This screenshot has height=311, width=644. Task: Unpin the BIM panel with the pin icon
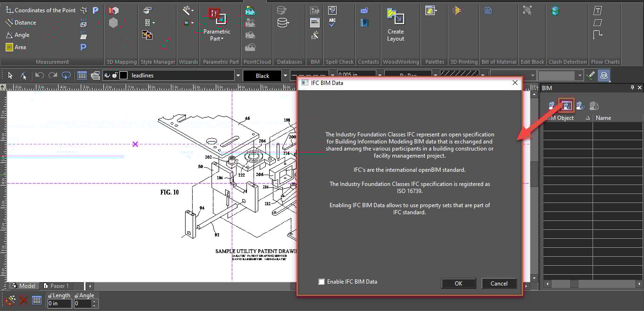click(x=633, y=88)
